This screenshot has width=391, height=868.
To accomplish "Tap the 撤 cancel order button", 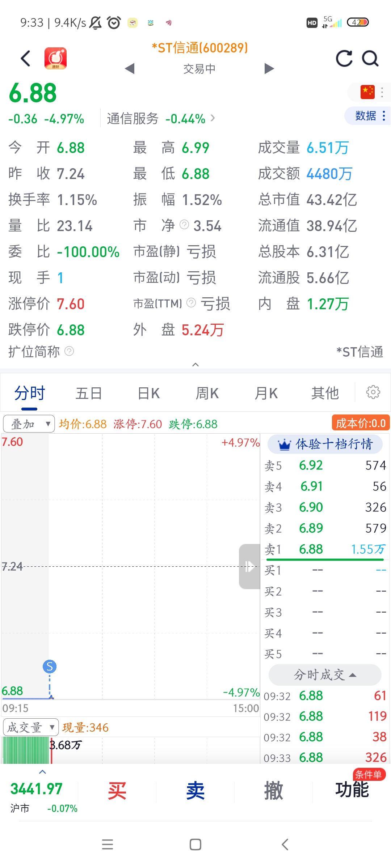I will tap(274, 791).
